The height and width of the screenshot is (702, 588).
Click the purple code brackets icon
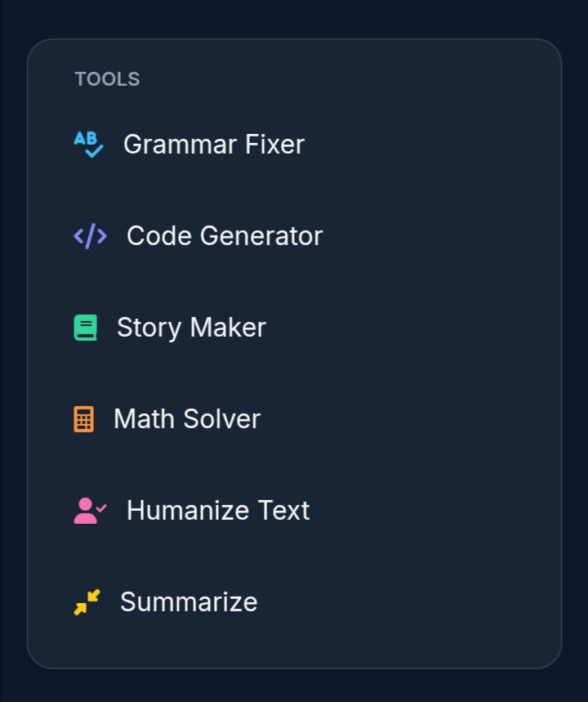tap(90, 236)
